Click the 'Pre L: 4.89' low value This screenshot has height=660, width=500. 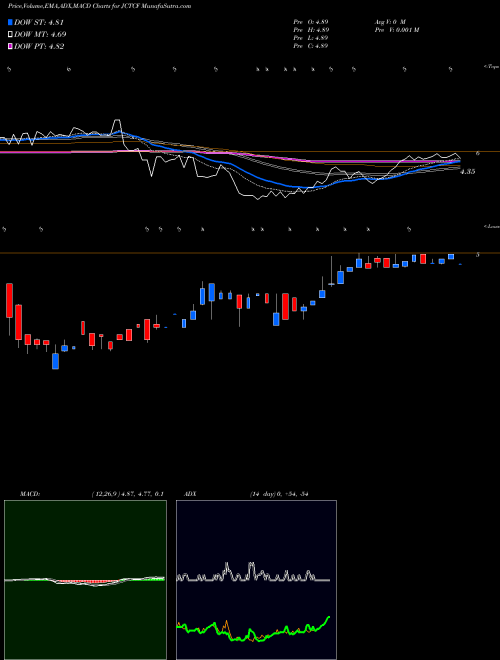(311, 38)
